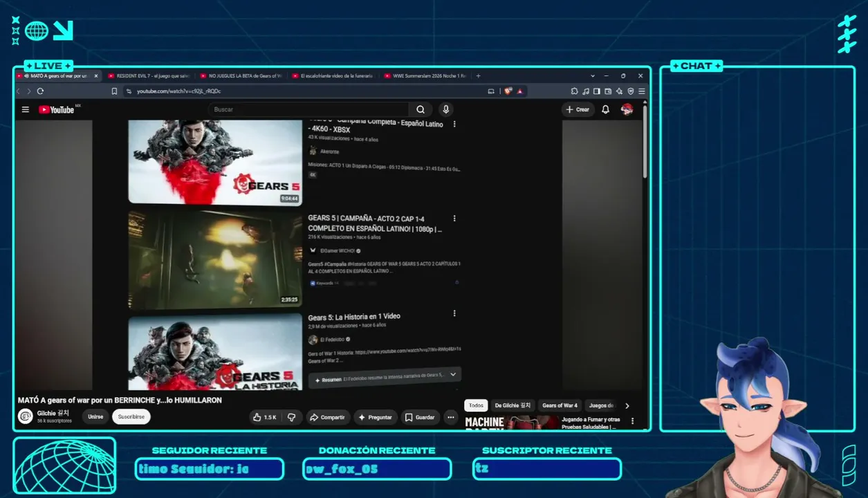The height and width of the screenshot is (498, 868).
Task: Click the Suscribirse button
Action: pos(131,416)
